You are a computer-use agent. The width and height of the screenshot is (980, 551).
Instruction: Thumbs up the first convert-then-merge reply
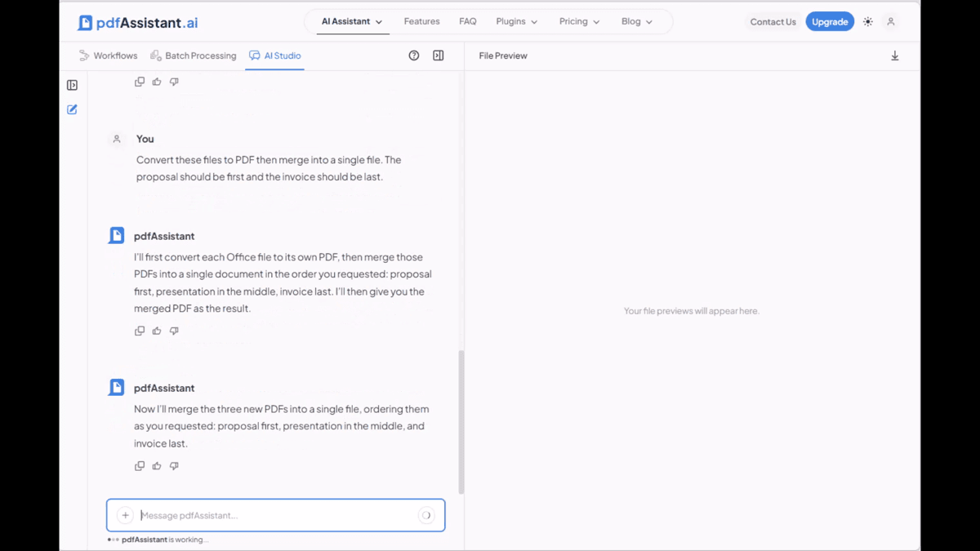click(157, 331)
